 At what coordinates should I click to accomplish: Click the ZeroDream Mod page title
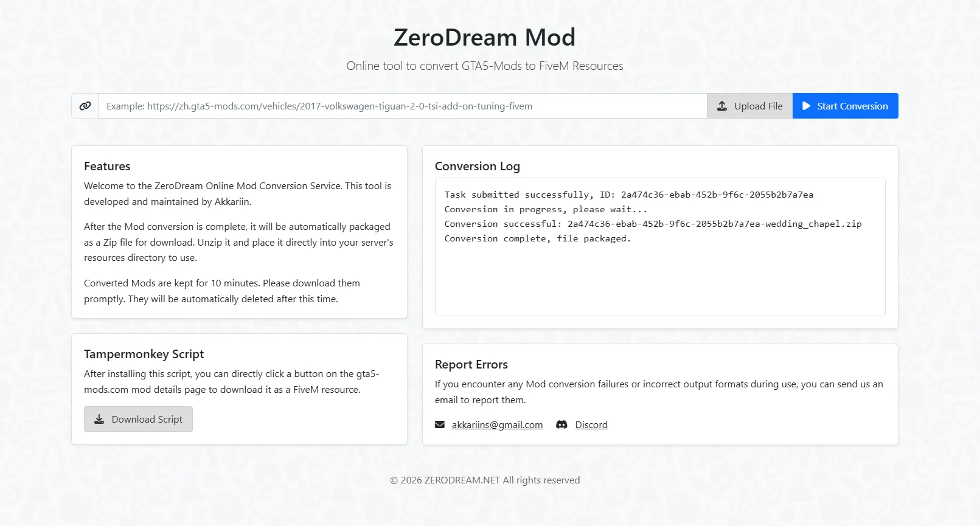coord(484,38)
